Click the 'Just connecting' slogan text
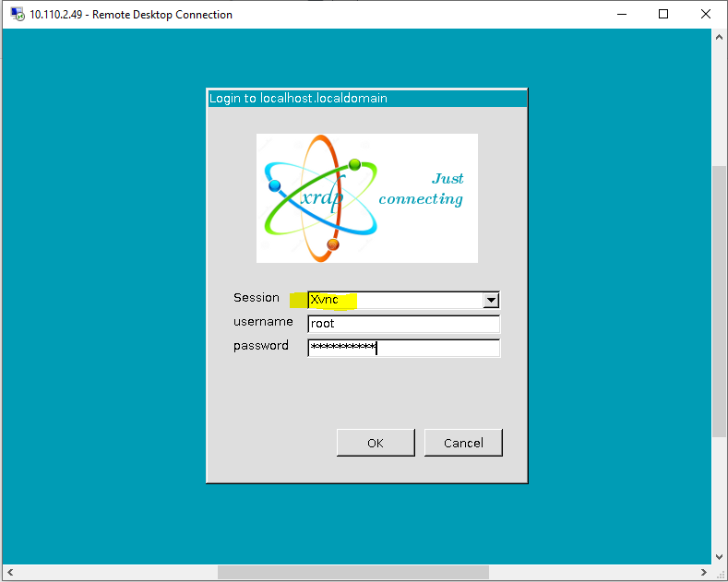 pos(423,189)
